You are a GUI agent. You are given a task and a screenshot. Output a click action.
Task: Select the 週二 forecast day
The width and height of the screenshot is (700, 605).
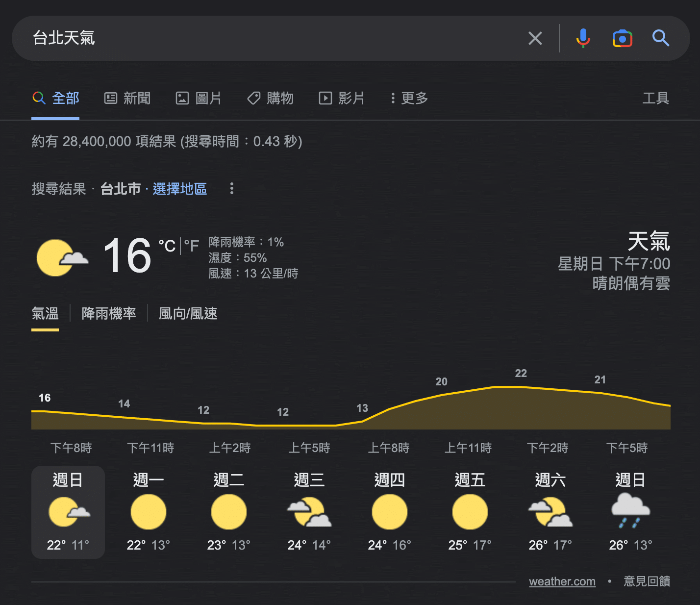tap(229, 512)
